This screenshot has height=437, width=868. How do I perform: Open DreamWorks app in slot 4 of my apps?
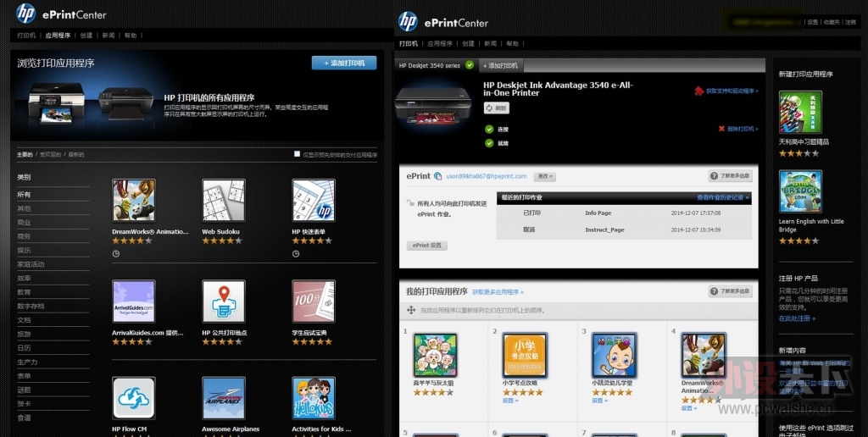704,355
